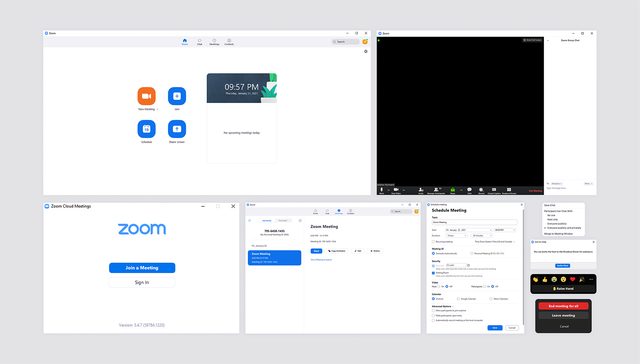Viewport: 640px width, 364px height.
Task: Click the Invite icon in meeting toolbar
Action: point(421,190)
